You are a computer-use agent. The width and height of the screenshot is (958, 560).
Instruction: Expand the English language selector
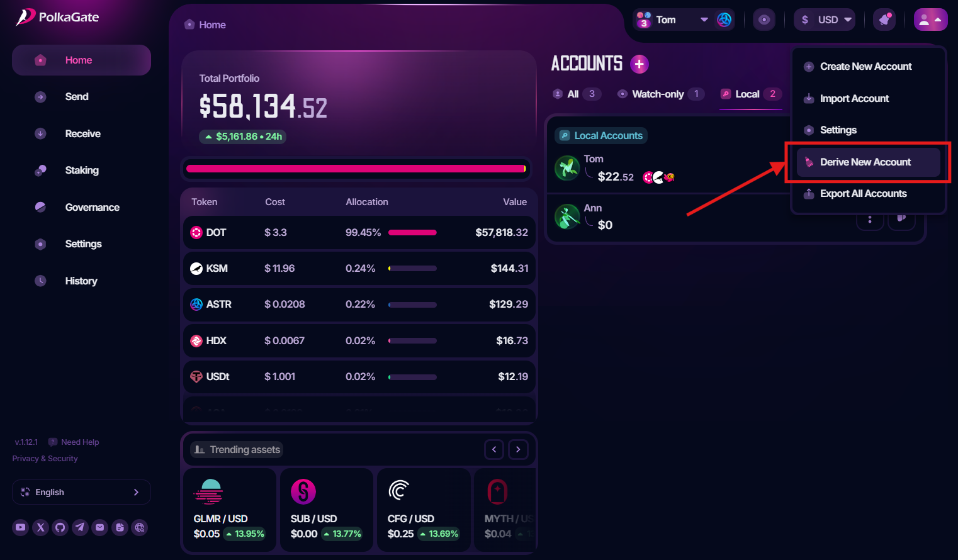click(x=81, y=492)
